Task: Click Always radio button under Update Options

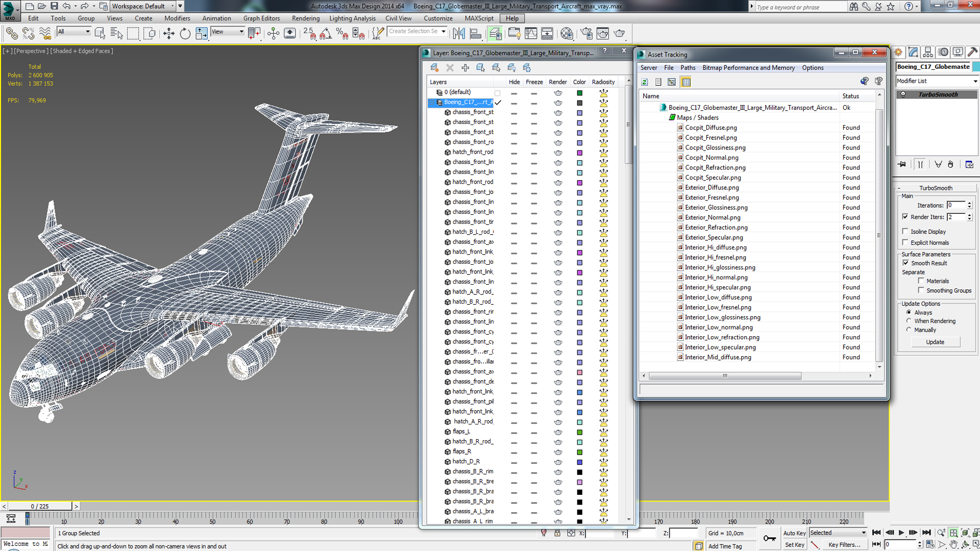Action: click(909, 312)
